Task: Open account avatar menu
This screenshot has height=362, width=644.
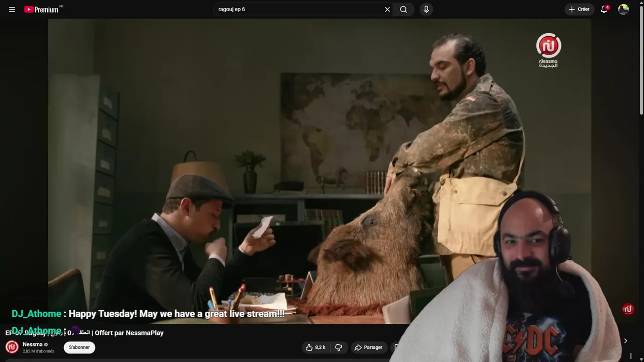Action: pyautogui.click(x=623, y=10)
